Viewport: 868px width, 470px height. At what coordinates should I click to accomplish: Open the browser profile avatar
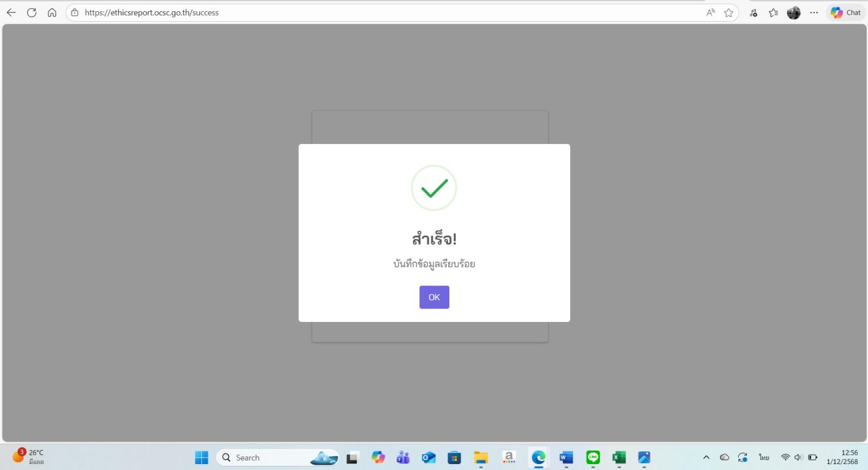click(x=793, y=12)
